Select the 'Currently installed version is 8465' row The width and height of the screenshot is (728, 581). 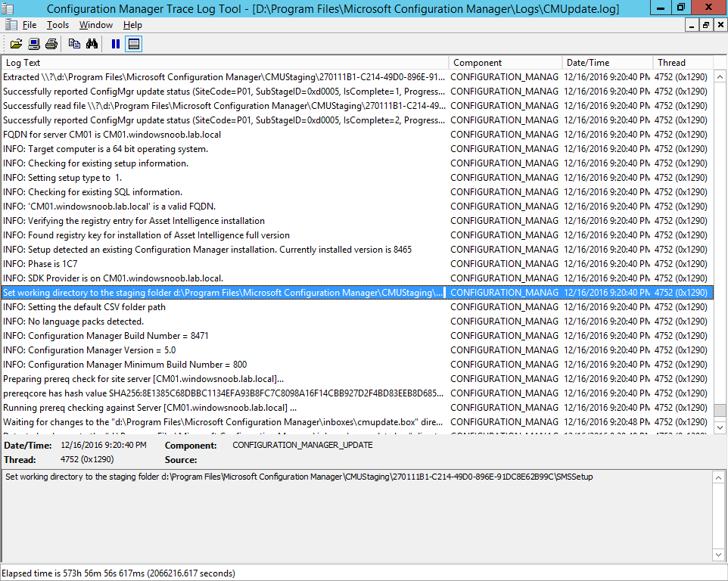(357, 250)
